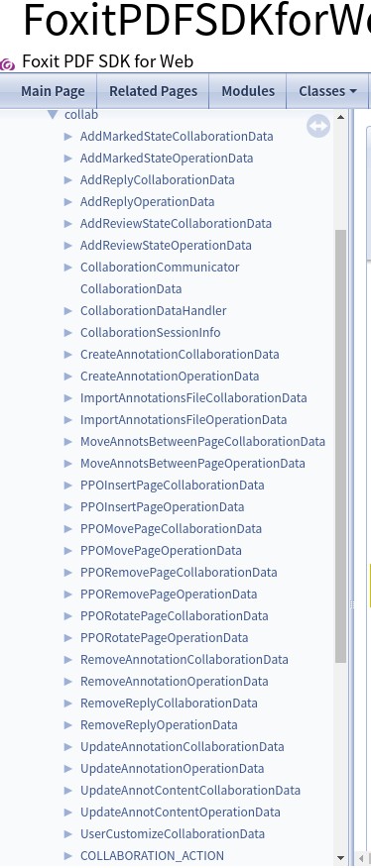Collapse the collab tree node
This screenshot has height=868, width=371.
[53, 115]
